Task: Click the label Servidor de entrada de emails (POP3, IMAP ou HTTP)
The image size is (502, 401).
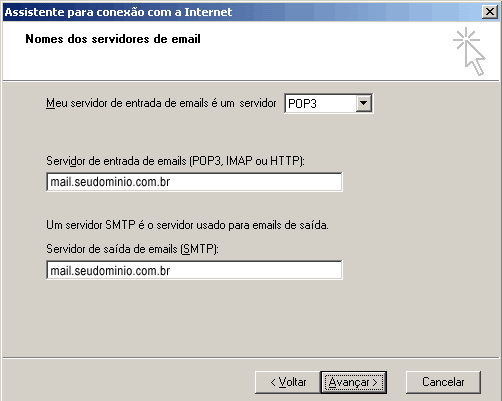Action: [175, 161]
